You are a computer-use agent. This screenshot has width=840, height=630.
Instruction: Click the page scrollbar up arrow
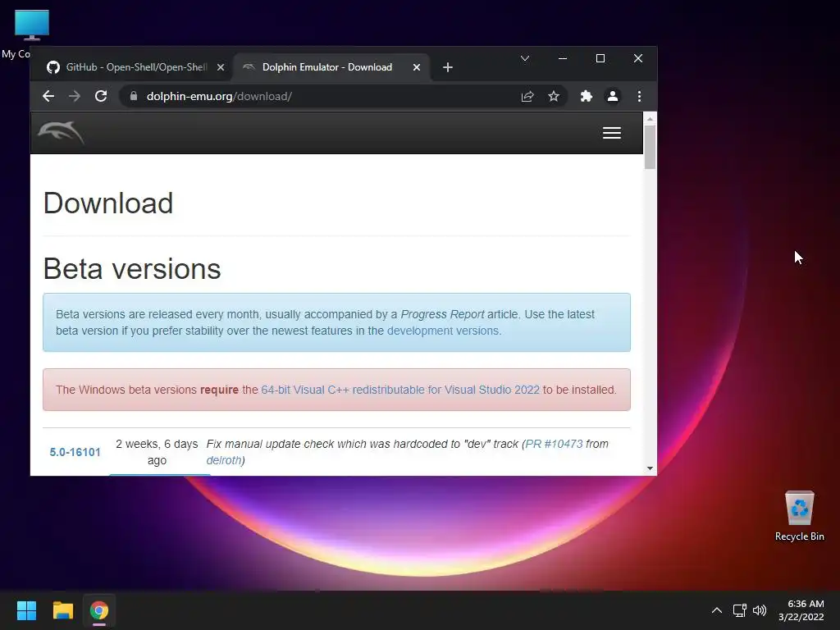650,118
